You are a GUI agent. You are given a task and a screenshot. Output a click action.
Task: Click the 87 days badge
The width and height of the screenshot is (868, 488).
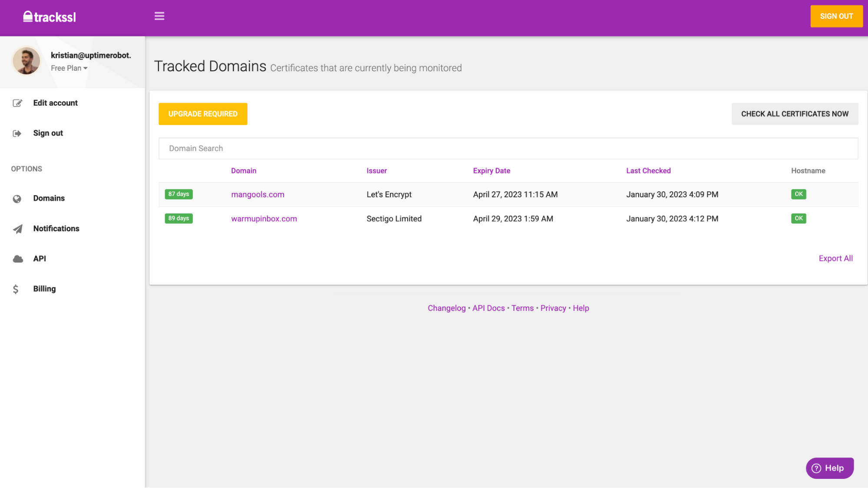[178, 194]
